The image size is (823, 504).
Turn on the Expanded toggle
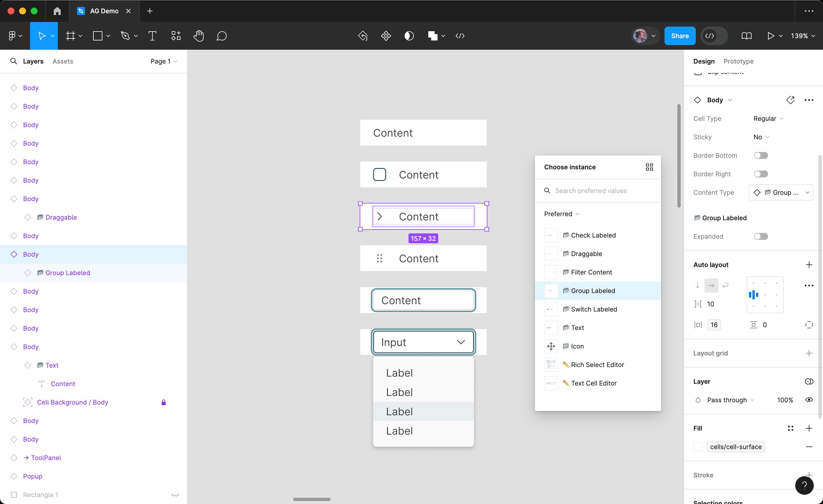tap(761, 236)
